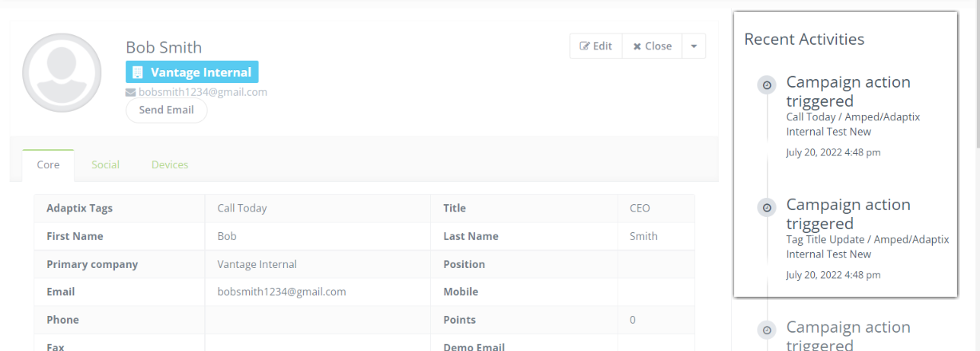Select the Core tab

49,165
